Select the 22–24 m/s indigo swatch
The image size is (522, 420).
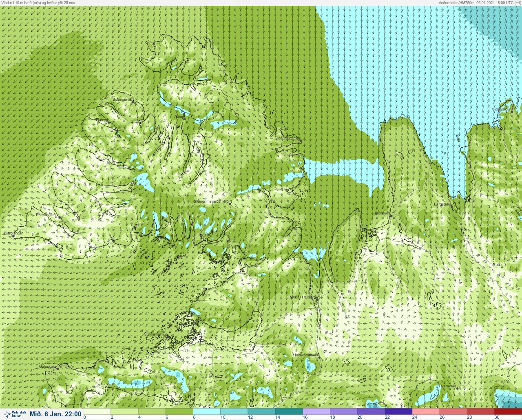398,411
